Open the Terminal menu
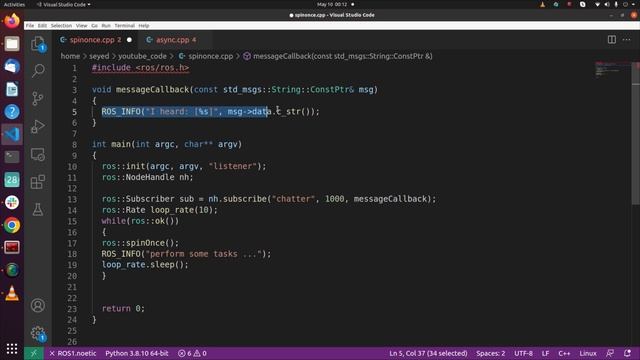The height and width of the screenshot is (360, 640). coord(124,26)
